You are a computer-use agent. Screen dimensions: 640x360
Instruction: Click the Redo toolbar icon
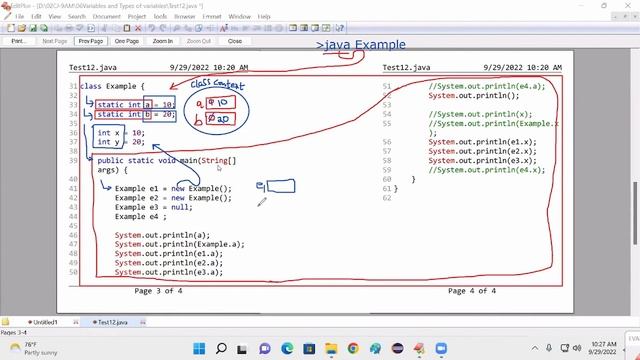(x=163, y=28)
